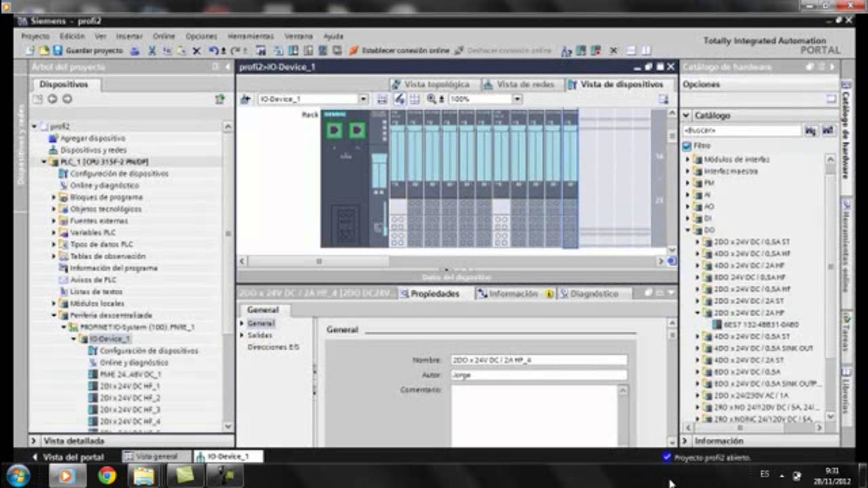Screen dimensions: 868x488
Task: Click the back arrow in project tree
Action: click(x=52, y=99)
